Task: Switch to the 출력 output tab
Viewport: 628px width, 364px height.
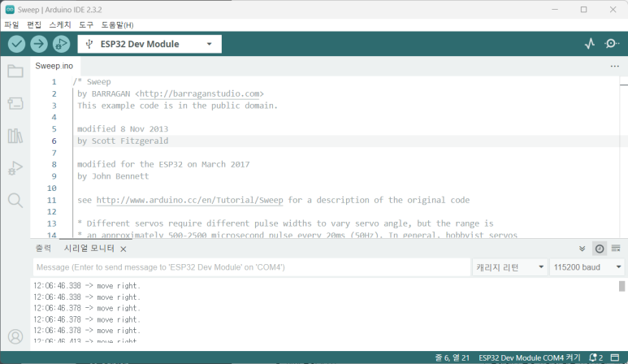Action: (x=43, y=249)
